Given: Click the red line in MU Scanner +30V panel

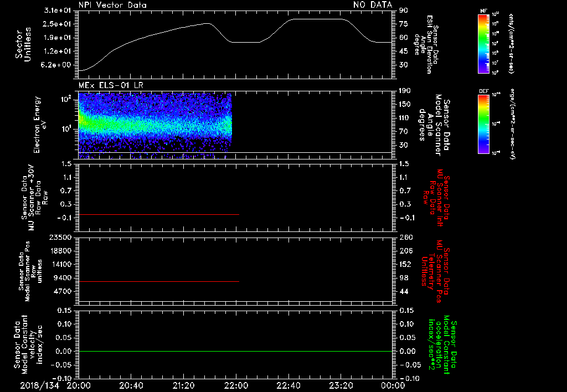Looking at the screenshot, I should (x=159, y=214).
